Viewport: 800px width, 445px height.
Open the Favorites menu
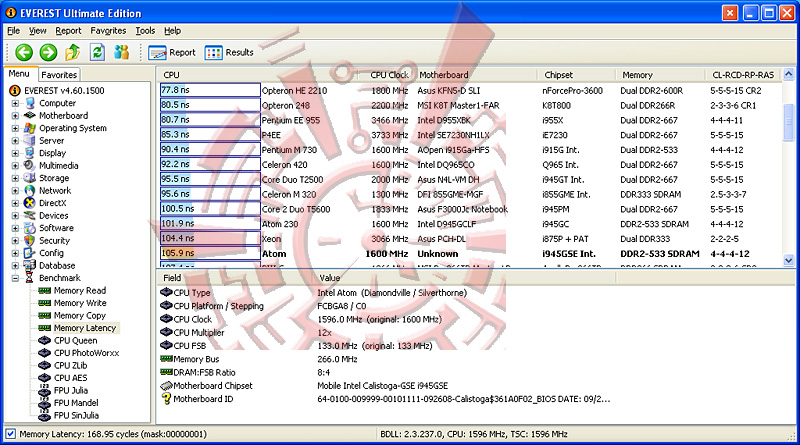pyautogui.click(x=108, y=31)
